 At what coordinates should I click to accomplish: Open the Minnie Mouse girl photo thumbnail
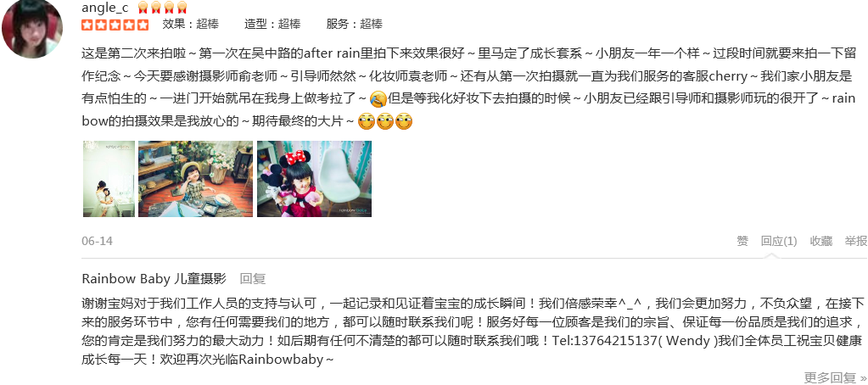tap(315, 179)
